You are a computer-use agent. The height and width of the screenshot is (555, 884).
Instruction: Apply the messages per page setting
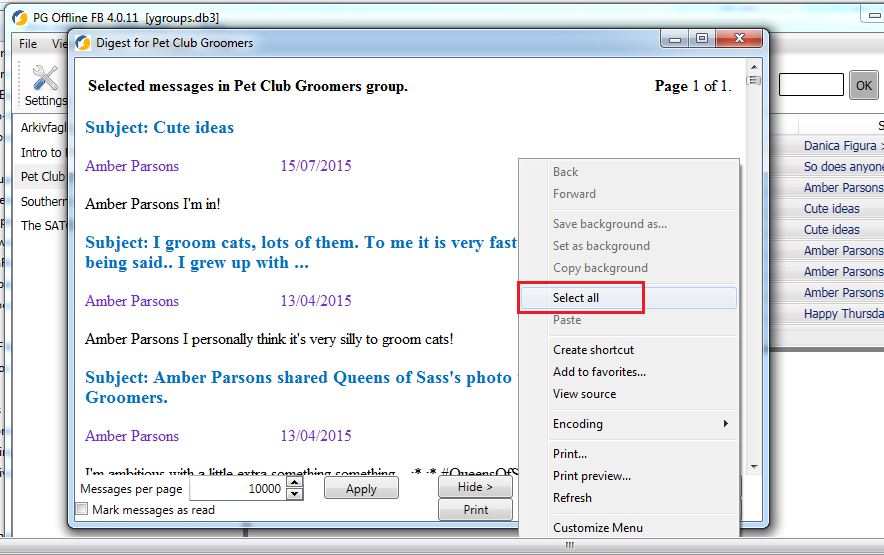(361, 488)
